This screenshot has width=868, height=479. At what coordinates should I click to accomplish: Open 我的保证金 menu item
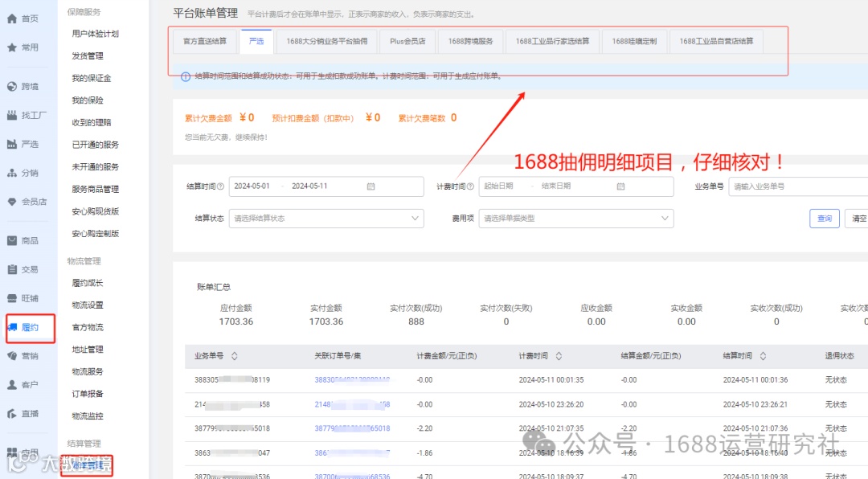tap(92, 78)
